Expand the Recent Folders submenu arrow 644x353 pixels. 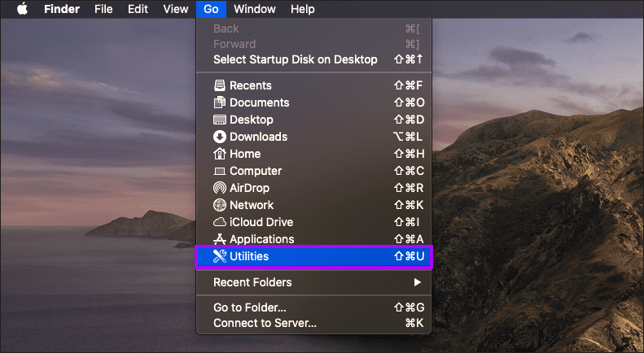click(418, 282)
